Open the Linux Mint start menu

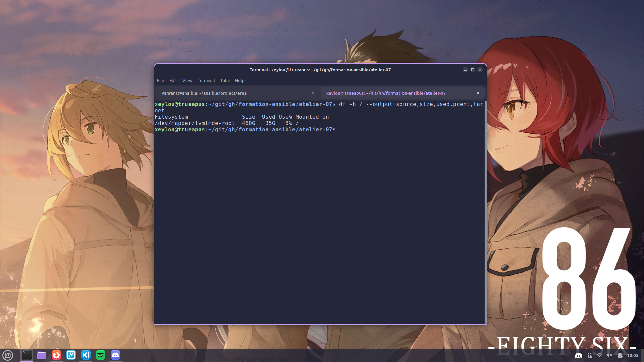[8, 355]
